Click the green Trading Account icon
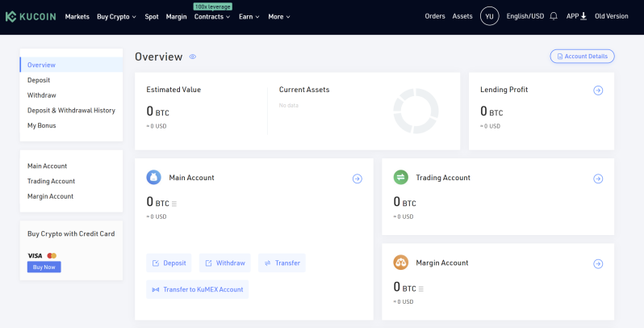The width and height of the screenshot is (644, 328). point(401,178)
